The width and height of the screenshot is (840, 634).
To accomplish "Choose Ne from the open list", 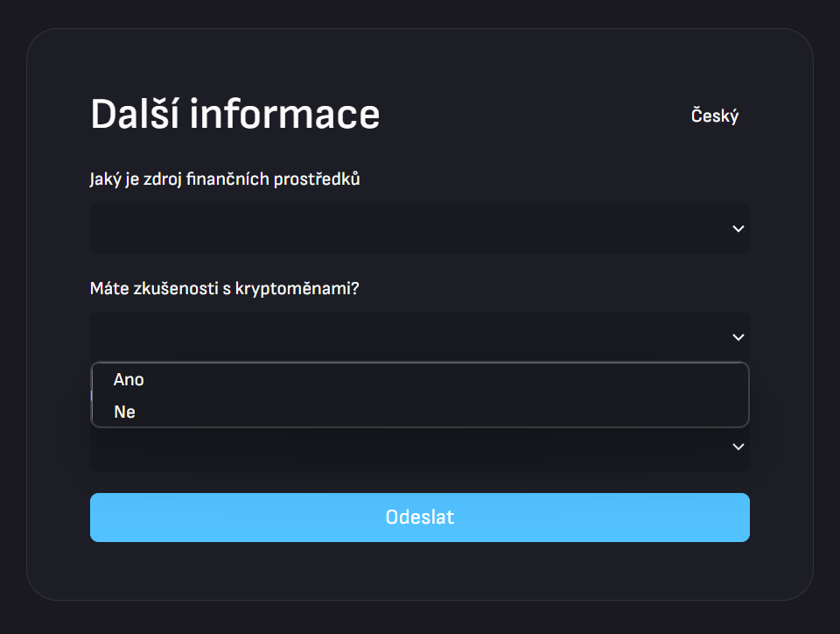I will (x=124, y=412).
